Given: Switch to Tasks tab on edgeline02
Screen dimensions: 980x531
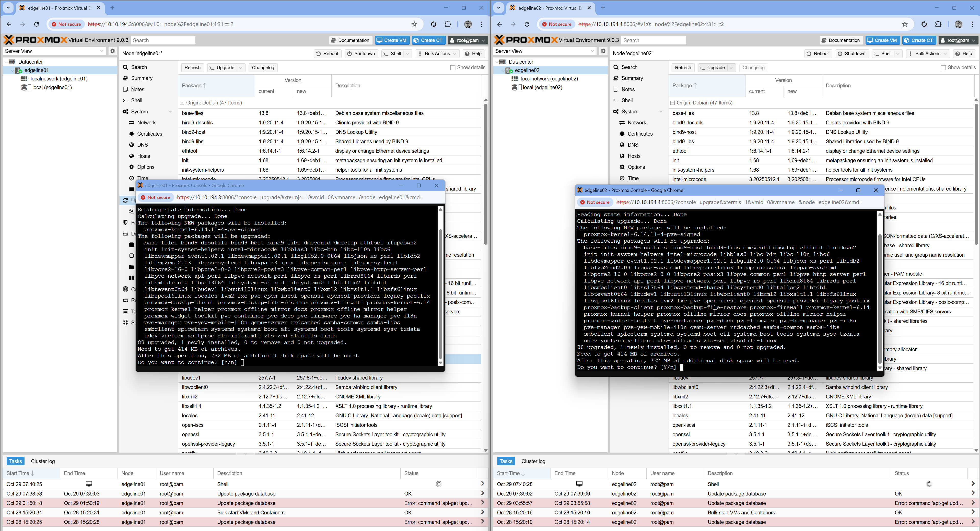Looking at the screenshot, I should coord(506,461).
